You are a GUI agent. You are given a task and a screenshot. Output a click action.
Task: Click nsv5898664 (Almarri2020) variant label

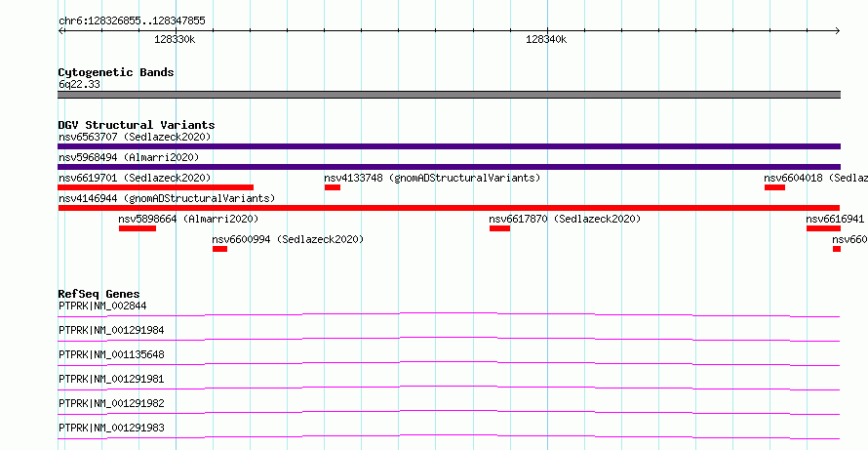point(188,219)
